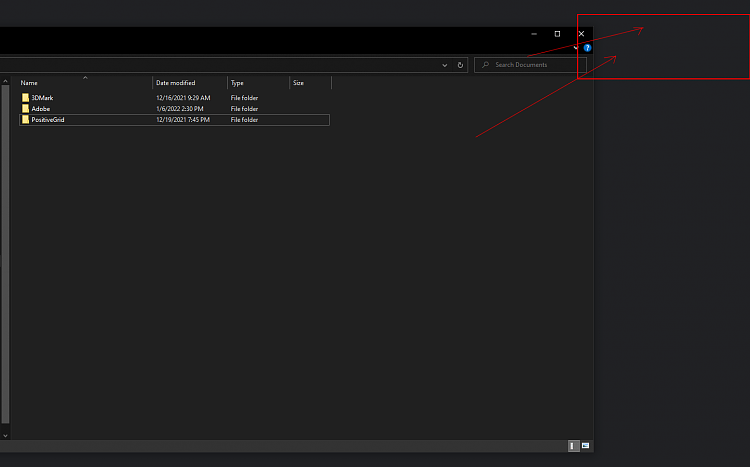Click the navigation pane vertical scrollbar track

(x=5, y=250)
